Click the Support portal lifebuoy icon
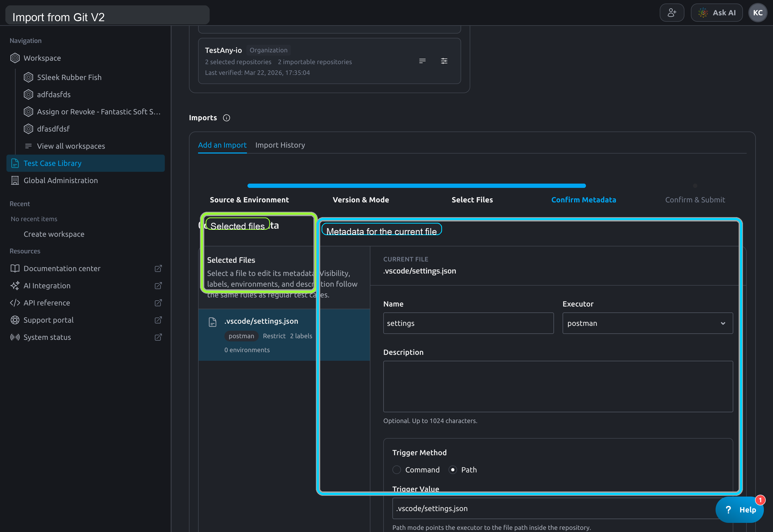This screenshot has height=532, width=773. click(x=15, y=320)
